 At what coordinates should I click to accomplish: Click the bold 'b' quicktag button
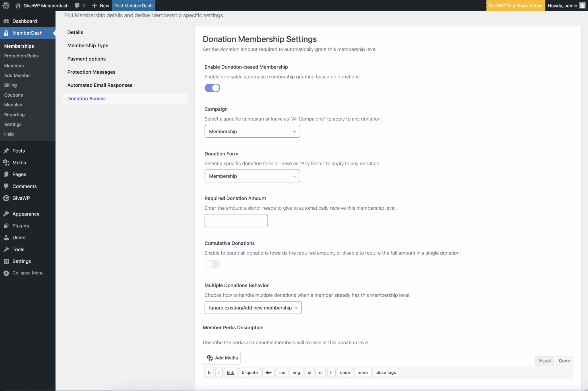click(209, 372)
